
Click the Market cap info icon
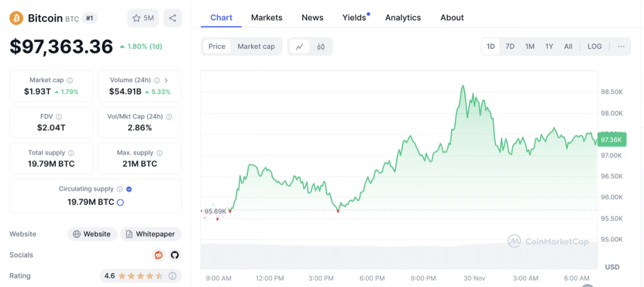pos(70,80)
